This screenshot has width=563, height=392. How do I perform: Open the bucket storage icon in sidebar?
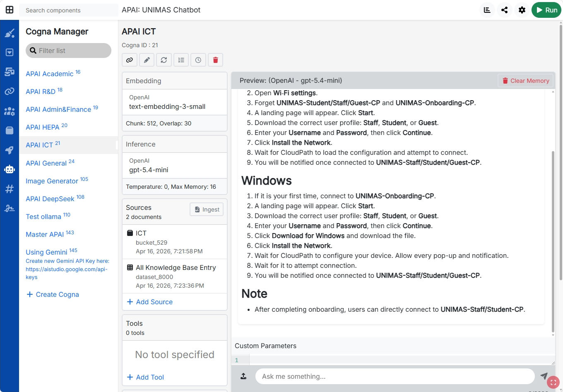(10, 130)
